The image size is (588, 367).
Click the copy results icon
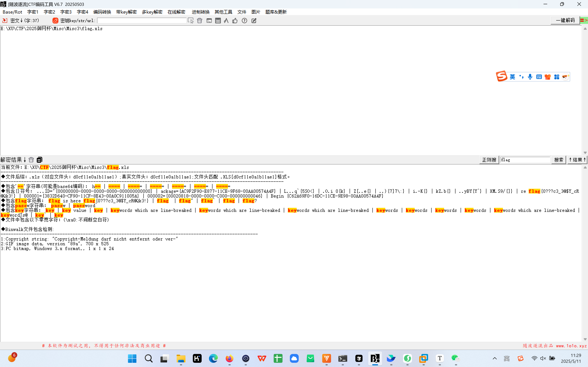39,160
